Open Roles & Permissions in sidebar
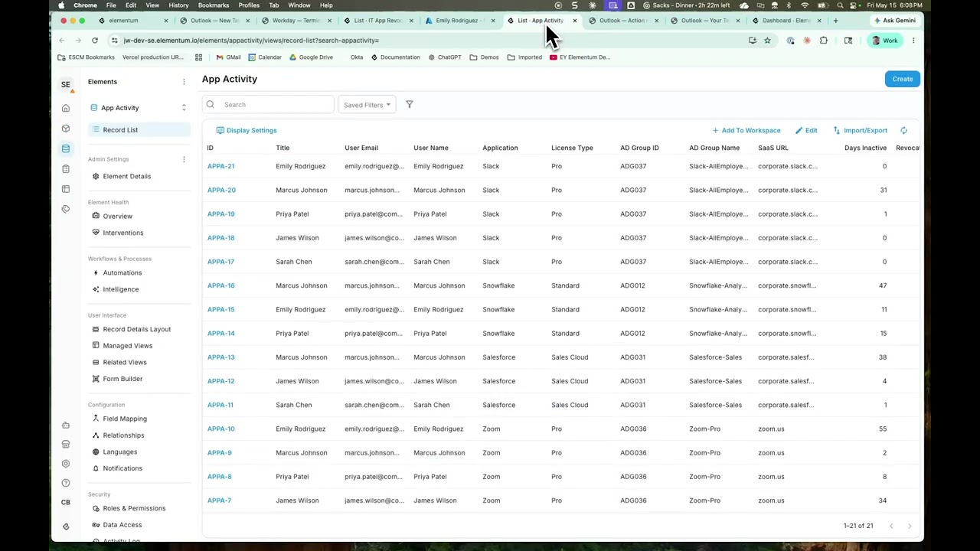 (x=134, y=508)
